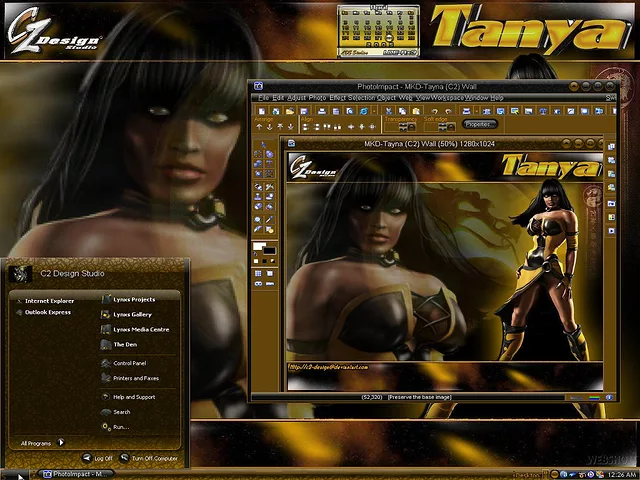
Task: Open The Den from Start menu
Action: (x=125, y=344)
